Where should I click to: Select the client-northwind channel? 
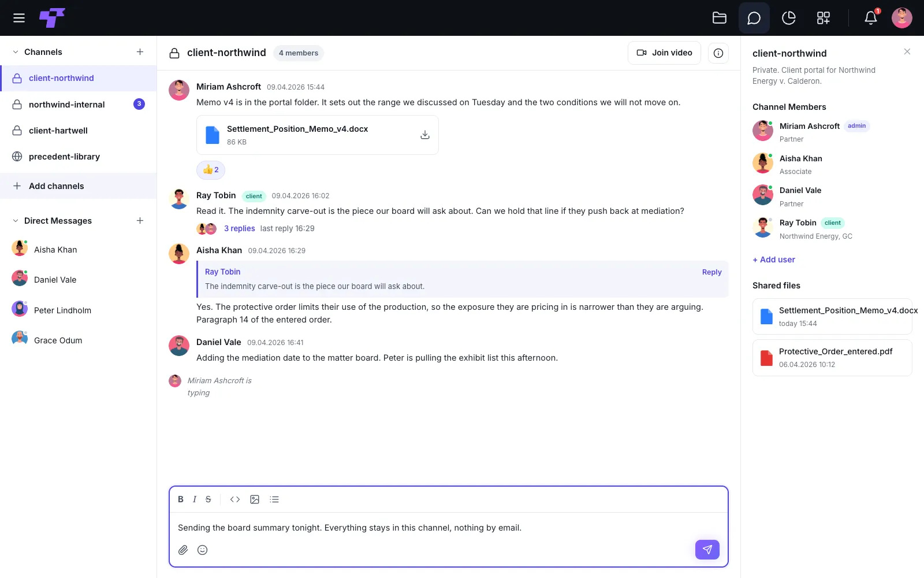79,78
